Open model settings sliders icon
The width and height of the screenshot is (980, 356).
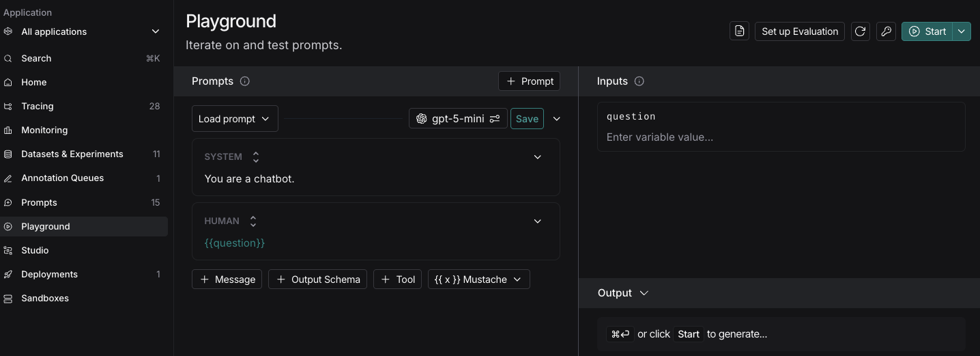pyautogui.click(x=495, y=119)
